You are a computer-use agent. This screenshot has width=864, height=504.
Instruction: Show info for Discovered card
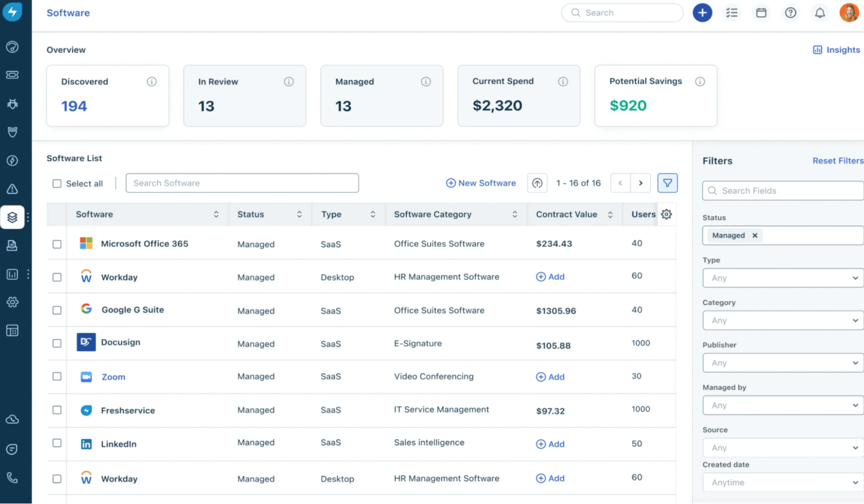[x=151, y=81]
